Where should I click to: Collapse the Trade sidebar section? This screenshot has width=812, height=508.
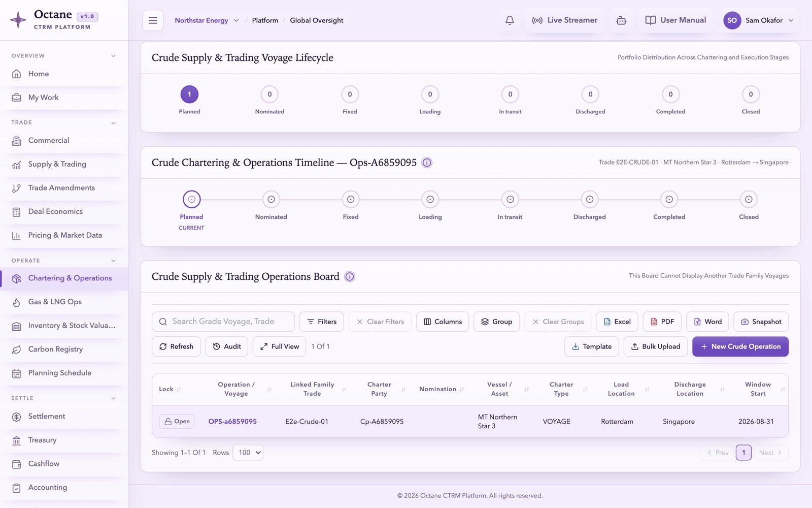tap(113, 122)
